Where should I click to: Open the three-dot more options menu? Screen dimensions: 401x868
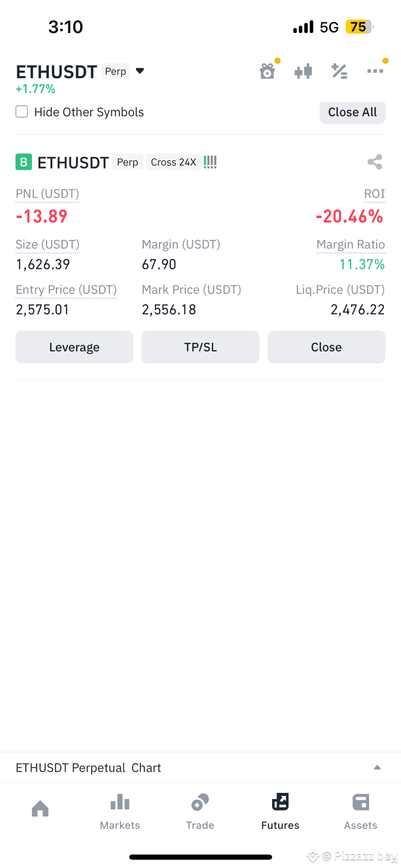coord(375,71)
